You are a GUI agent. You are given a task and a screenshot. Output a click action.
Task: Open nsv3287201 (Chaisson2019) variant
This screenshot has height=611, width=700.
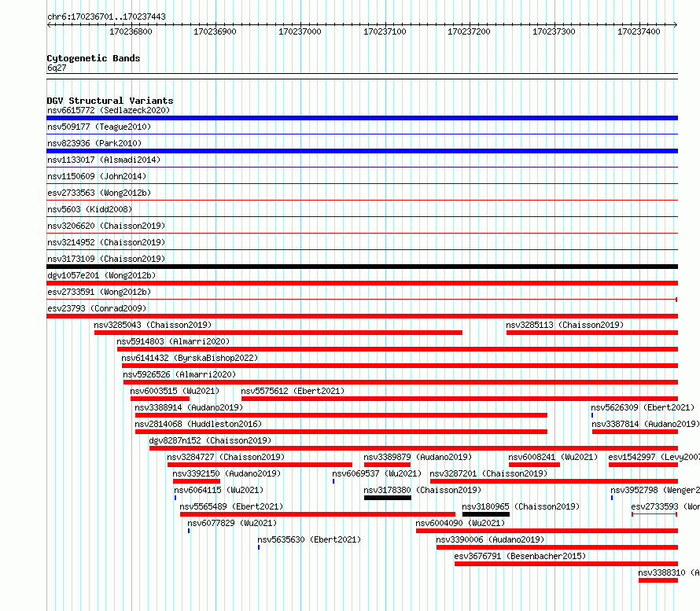click(488, 473)
